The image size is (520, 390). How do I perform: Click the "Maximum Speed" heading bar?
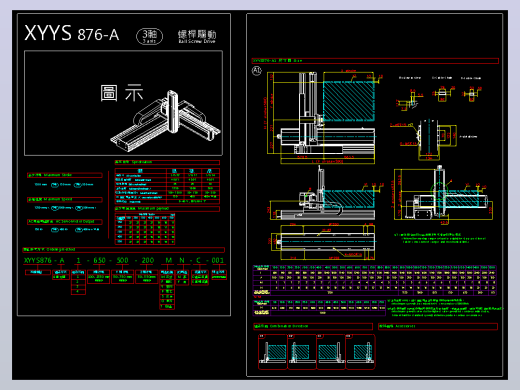pos(65,200)
